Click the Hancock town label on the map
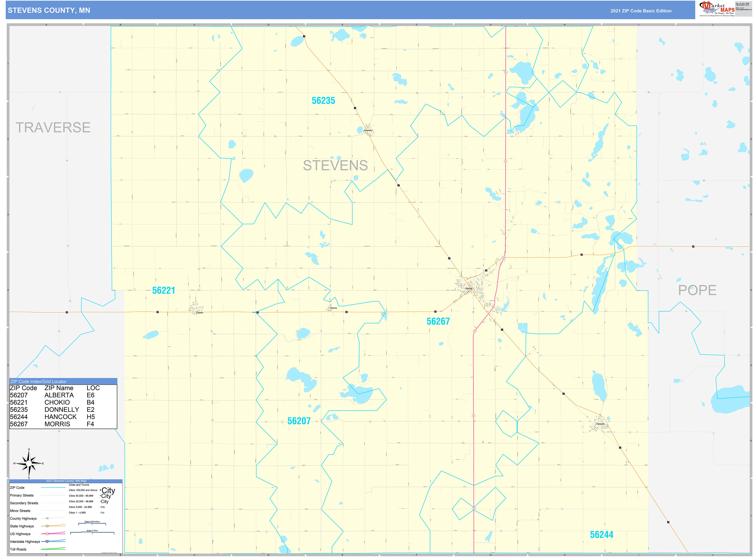 tap(600, 424)
